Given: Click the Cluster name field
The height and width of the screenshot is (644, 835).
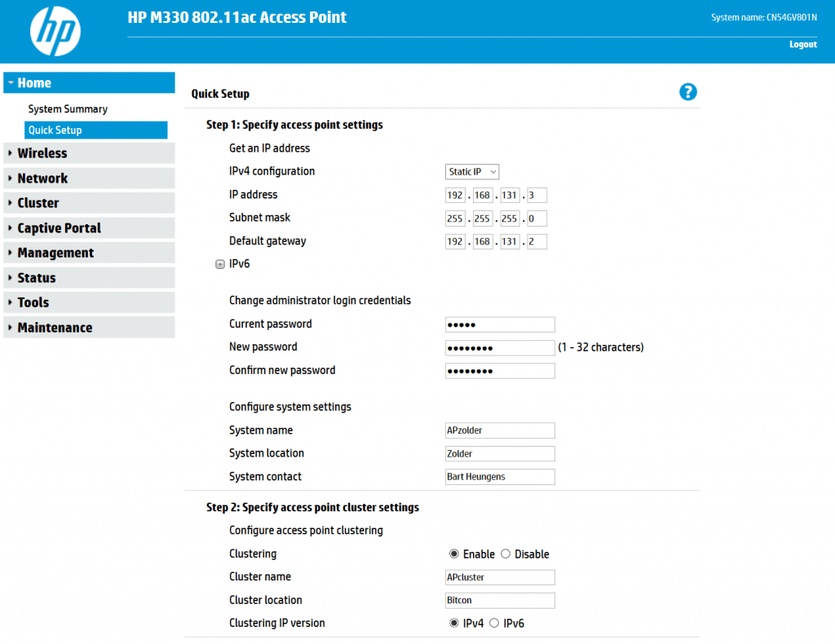Looking at the screenshot, I should 500,577.
